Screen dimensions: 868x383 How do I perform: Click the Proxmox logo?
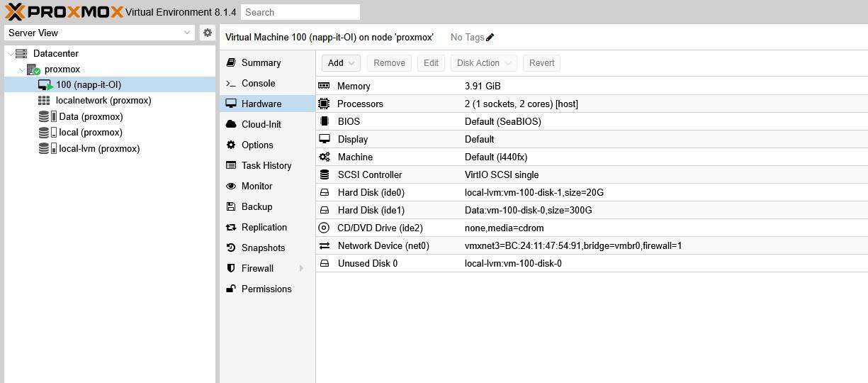(64, 11)
